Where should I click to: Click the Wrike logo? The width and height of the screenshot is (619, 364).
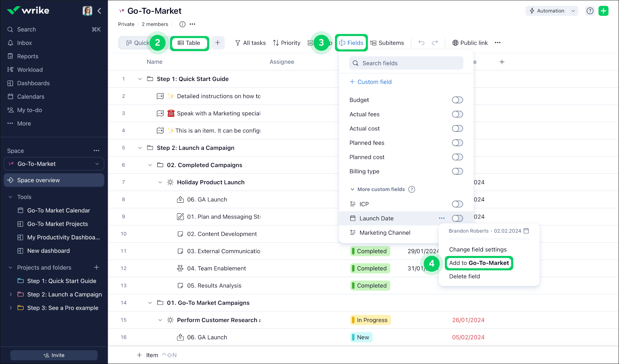tap(28, 11)
